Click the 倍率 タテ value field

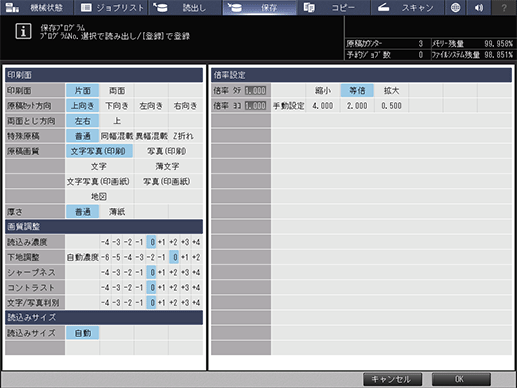click(x=256, y=91)
